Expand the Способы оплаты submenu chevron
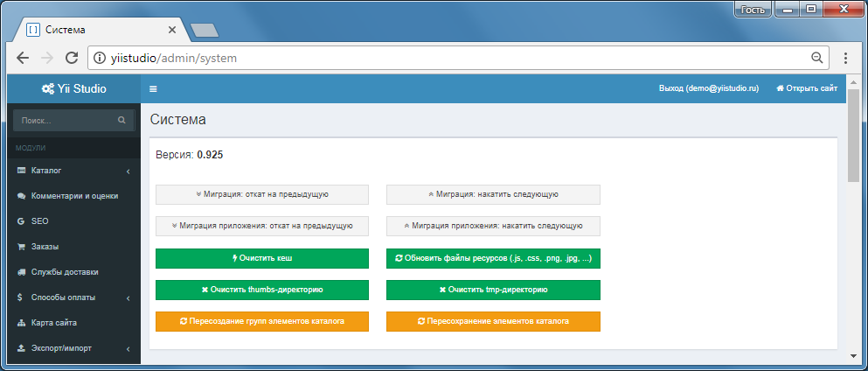 pyautogui.click(x=128, y=297)
